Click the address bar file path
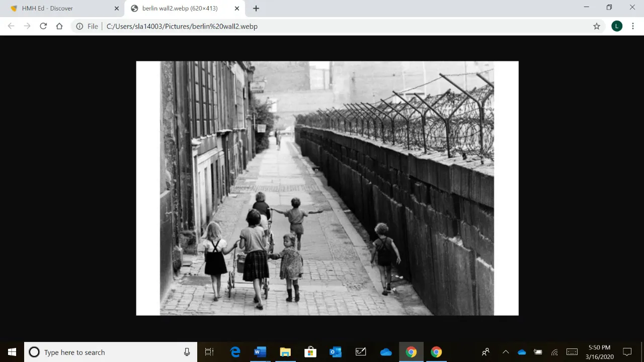This screenshot has height=362, width=644. 182,26
